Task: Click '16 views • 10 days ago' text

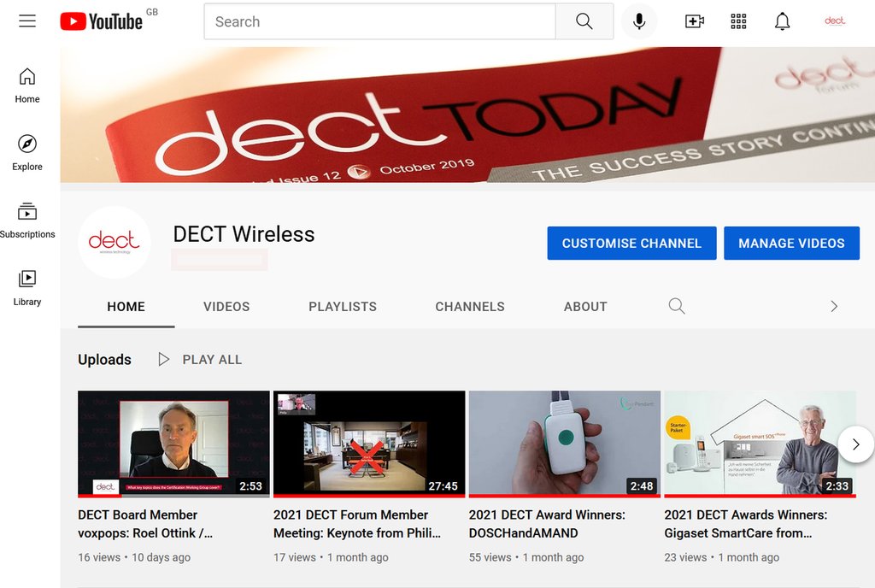Action: pyautogui.click(x=134, y=557)
